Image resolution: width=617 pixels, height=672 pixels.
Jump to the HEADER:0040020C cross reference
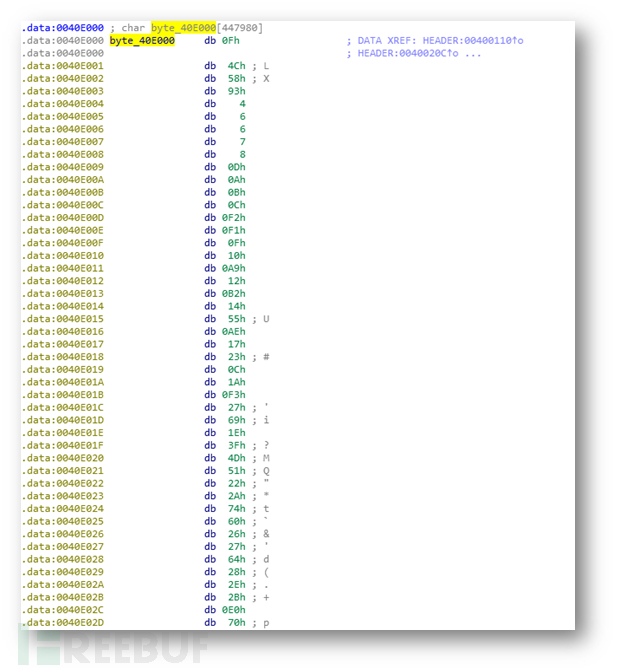412,53
